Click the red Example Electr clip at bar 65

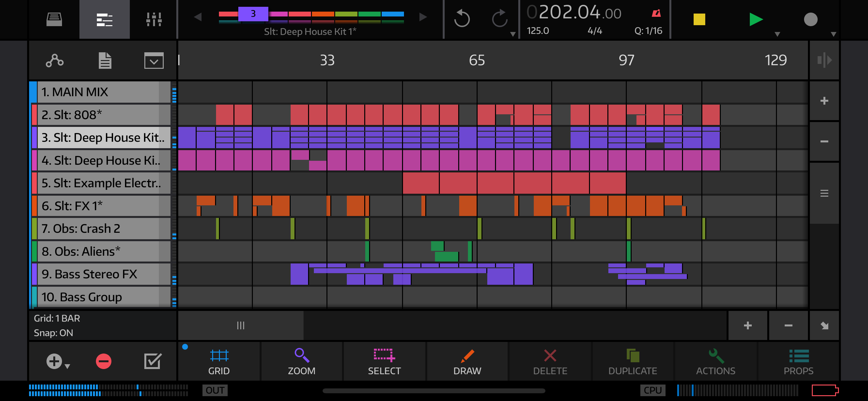[496, 183]
